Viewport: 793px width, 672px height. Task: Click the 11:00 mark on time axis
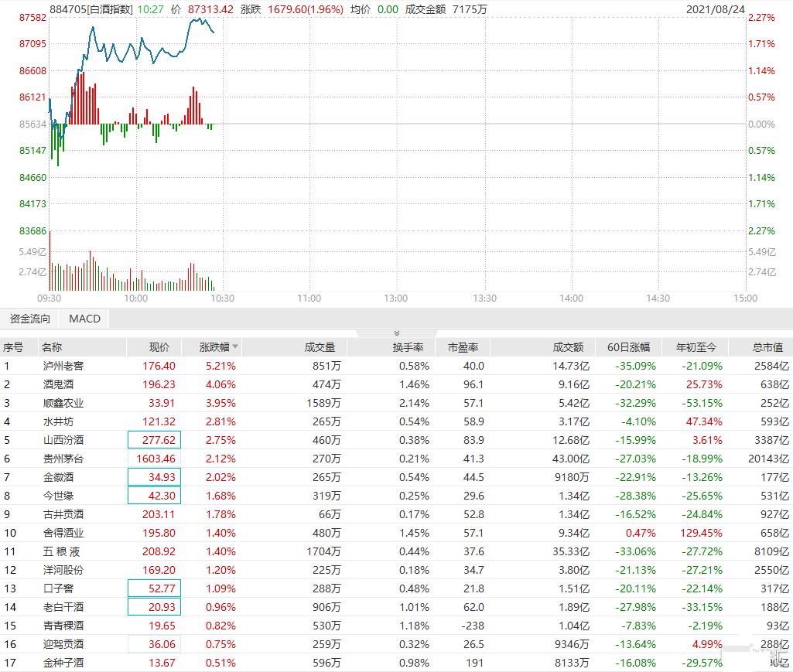click(309, 298)
